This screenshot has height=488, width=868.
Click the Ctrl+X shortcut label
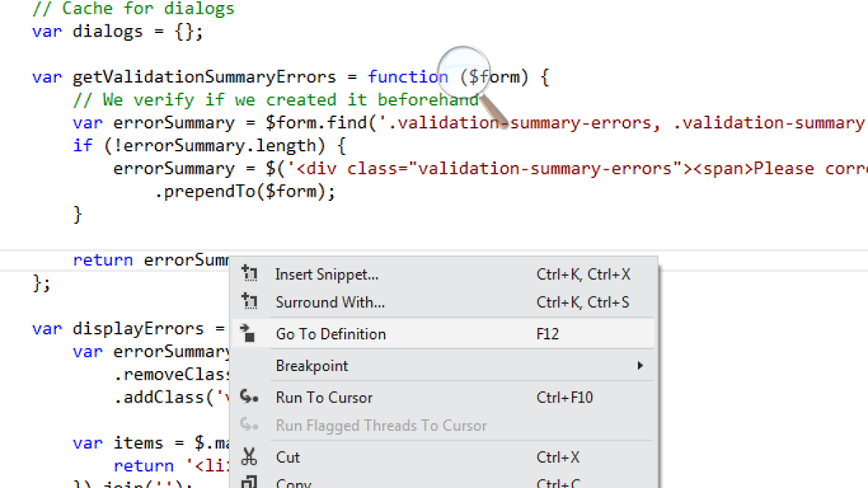coord(558,457)
